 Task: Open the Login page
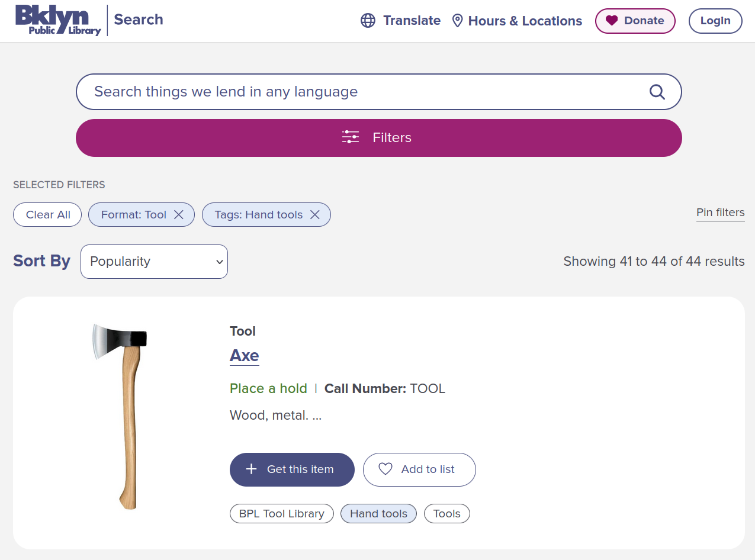(x=715, y=21)
